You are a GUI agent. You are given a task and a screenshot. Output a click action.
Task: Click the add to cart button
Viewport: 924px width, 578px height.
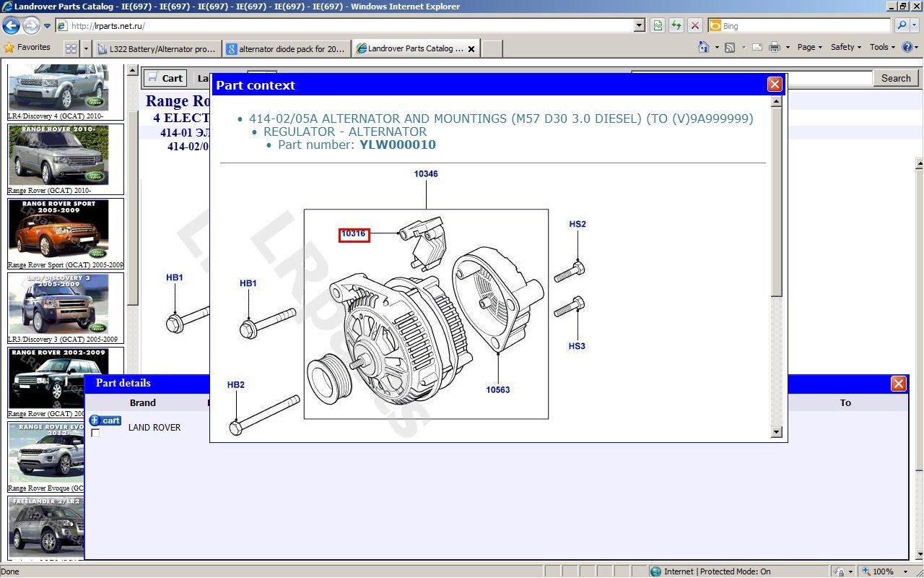point(105,420)
